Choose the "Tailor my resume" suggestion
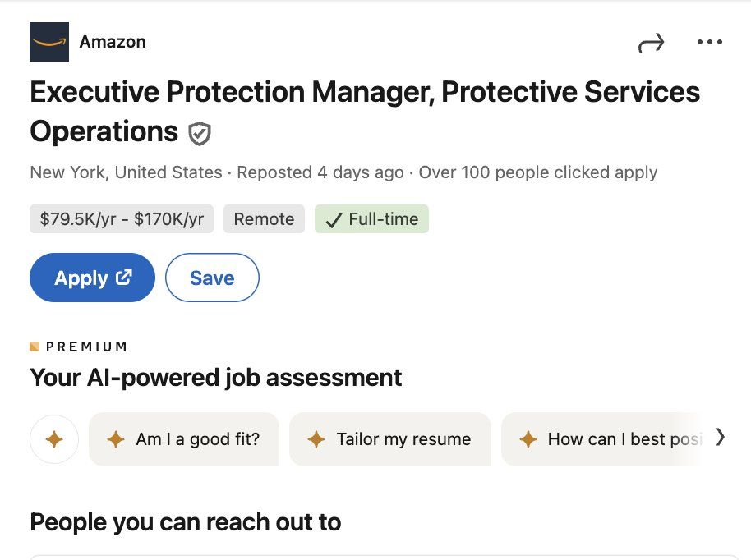 tap(390, 439)
